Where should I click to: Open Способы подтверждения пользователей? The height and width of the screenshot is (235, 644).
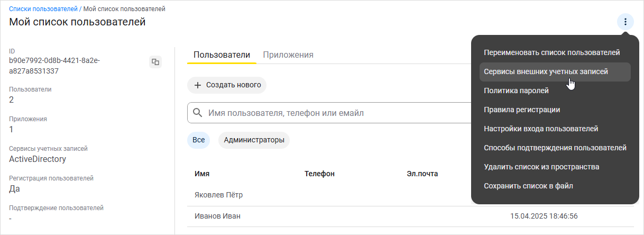pyautogui.click(x=555, y=148)
